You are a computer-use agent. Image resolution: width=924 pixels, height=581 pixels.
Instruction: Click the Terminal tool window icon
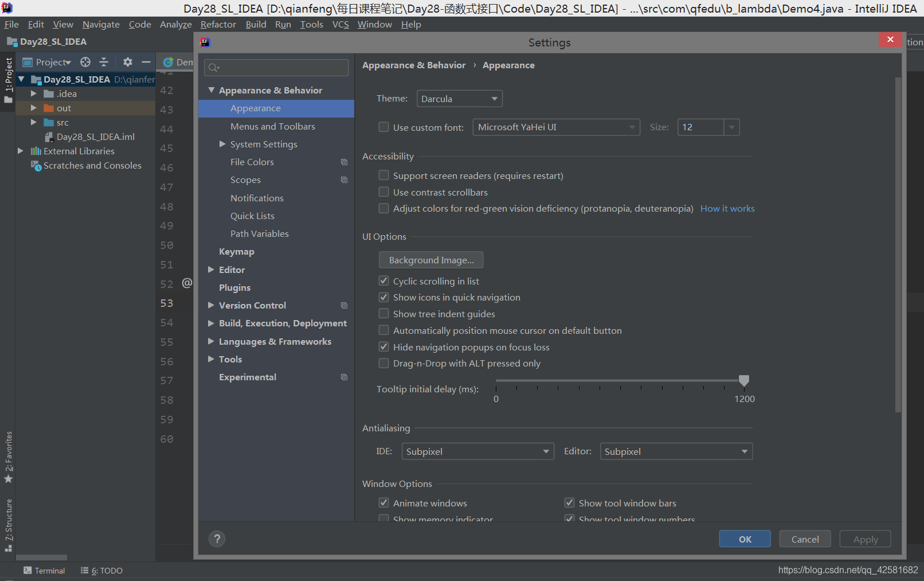point(28,570)
